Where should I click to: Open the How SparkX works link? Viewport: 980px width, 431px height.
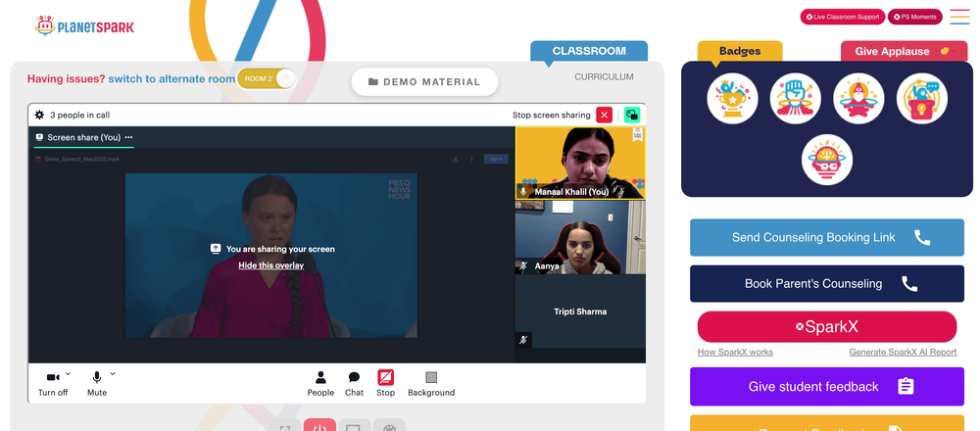(x=735, y=353)
